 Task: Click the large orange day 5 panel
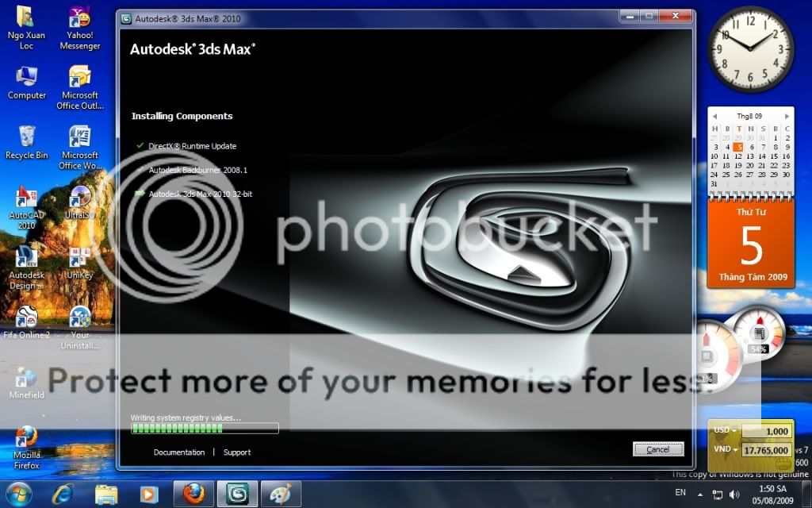[751, 244]
